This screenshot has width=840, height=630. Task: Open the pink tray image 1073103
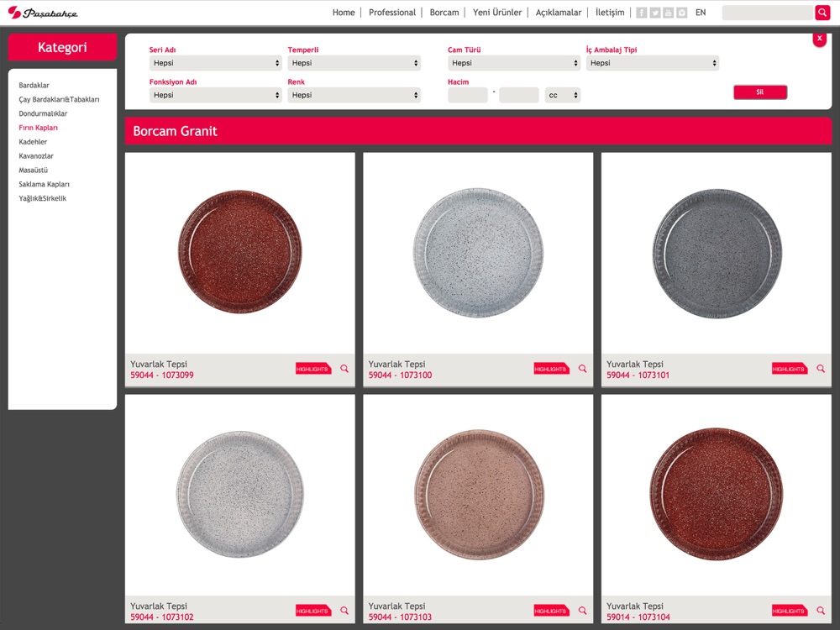coord(479,495)
